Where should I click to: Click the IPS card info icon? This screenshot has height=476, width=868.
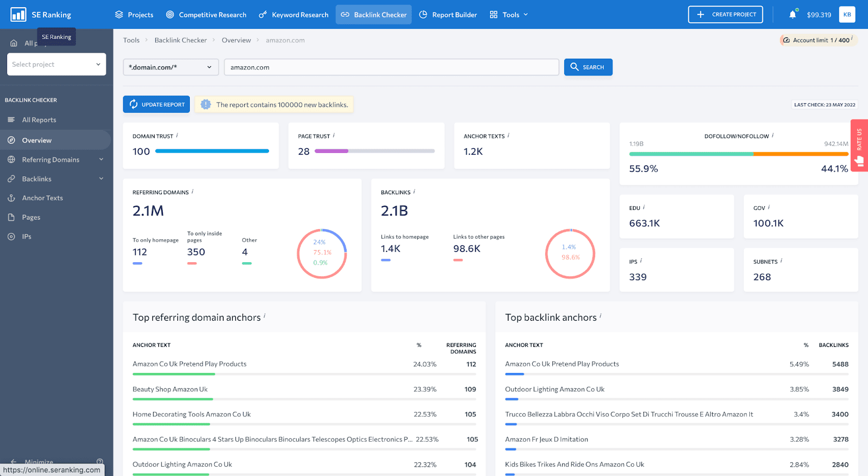coord(641,261)
